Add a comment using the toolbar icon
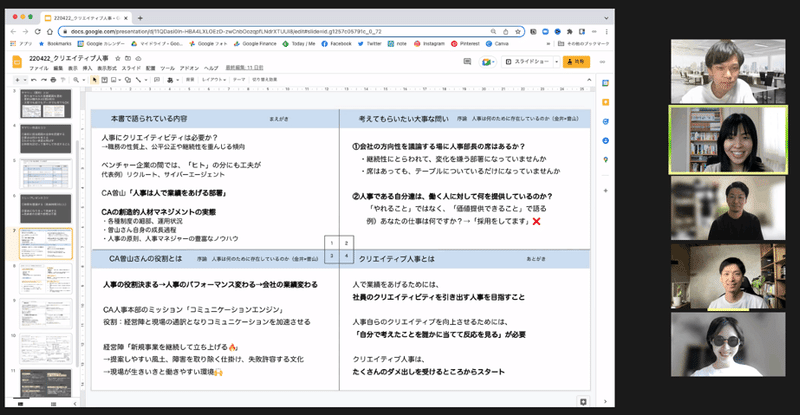Screen dimensions: 800x415 pyautogui.click(x=157, y=80)
